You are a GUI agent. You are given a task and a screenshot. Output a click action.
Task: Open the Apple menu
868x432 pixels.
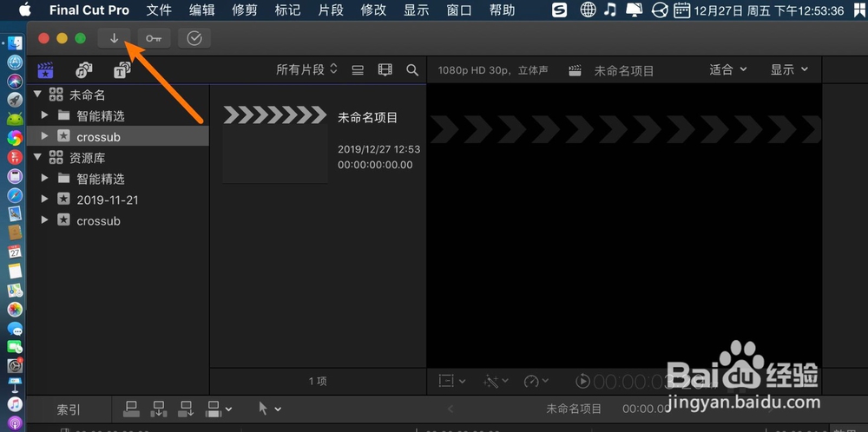(25, 10)
